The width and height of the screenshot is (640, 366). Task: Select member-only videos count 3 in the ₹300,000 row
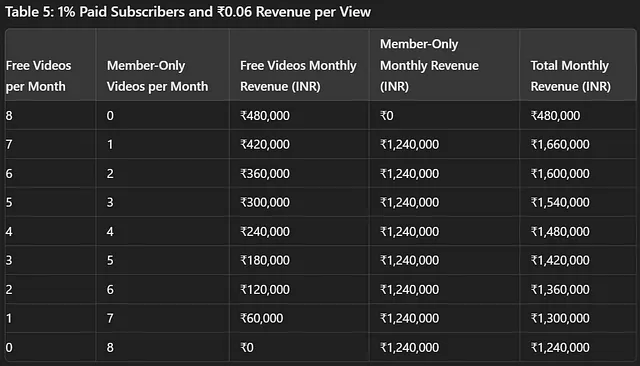coord(110,202)
